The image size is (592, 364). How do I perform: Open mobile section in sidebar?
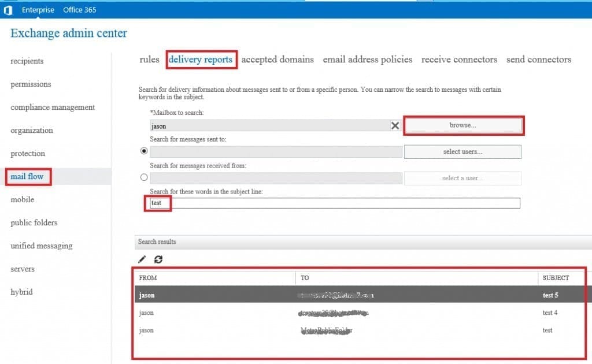point(23,199)
